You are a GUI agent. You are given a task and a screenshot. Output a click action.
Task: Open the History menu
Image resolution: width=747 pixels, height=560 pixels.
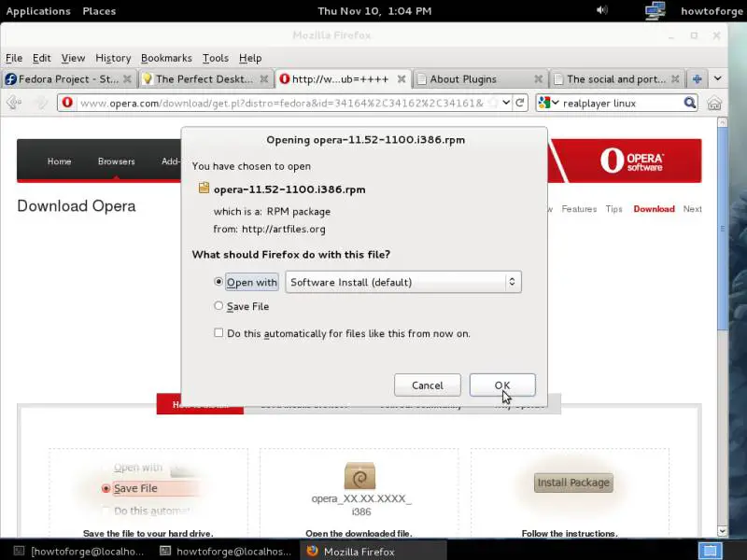click(x=113, y=58)
